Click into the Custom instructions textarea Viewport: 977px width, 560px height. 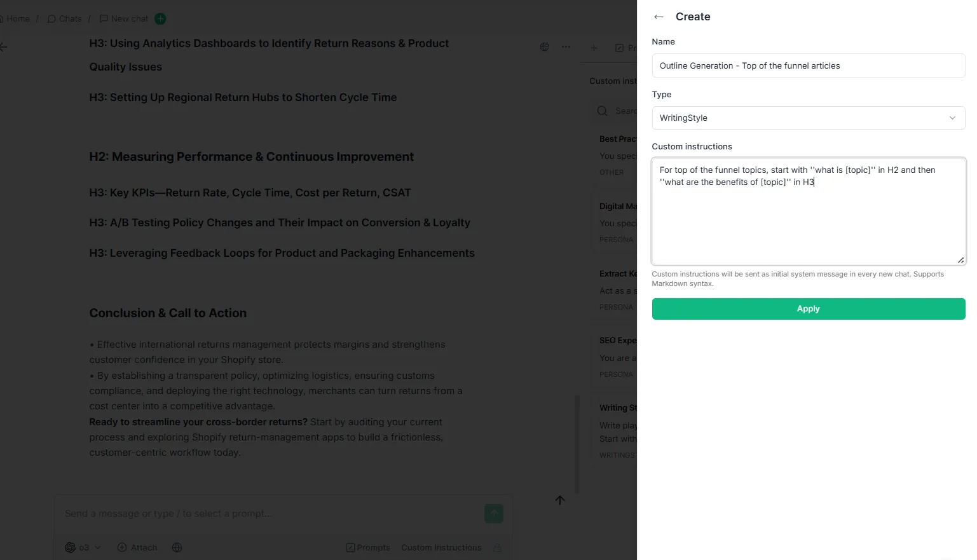(808, 210)
